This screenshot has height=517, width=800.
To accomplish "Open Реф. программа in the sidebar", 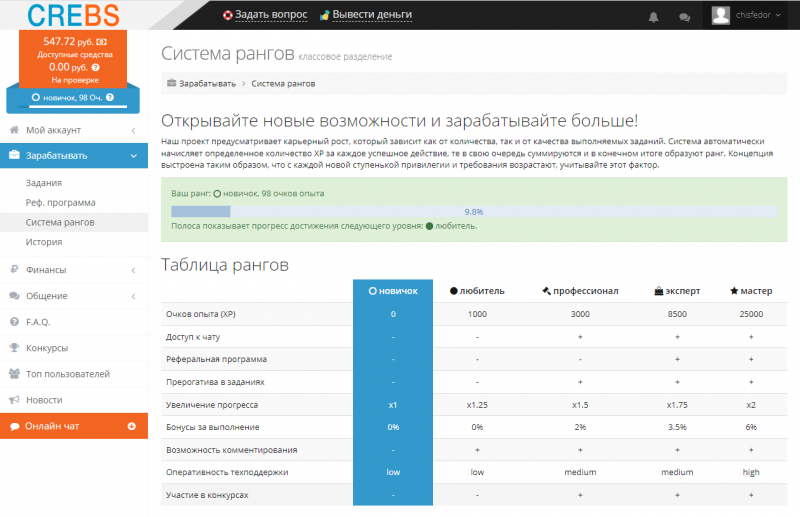I will (x=60, y=203).
